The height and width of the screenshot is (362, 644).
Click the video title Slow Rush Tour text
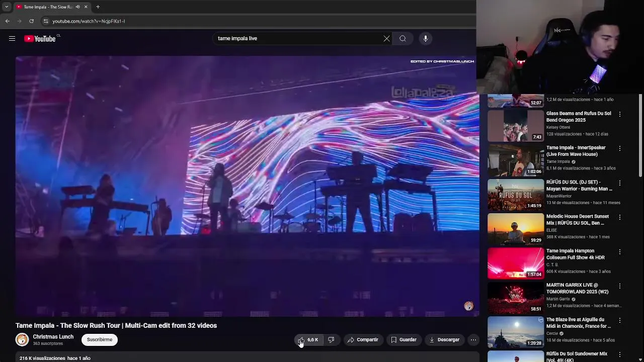point(116,325)
